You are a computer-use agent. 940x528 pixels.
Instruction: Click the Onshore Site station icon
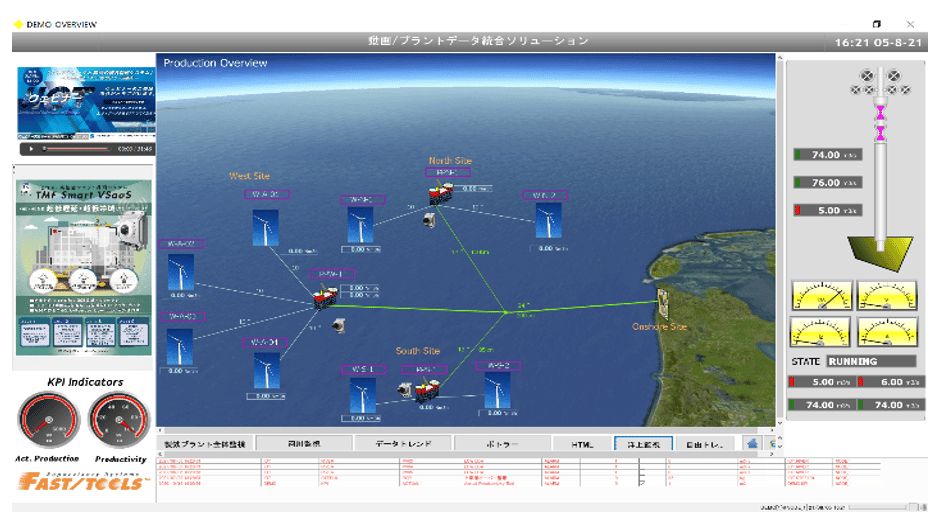click(x=662, y=303)
